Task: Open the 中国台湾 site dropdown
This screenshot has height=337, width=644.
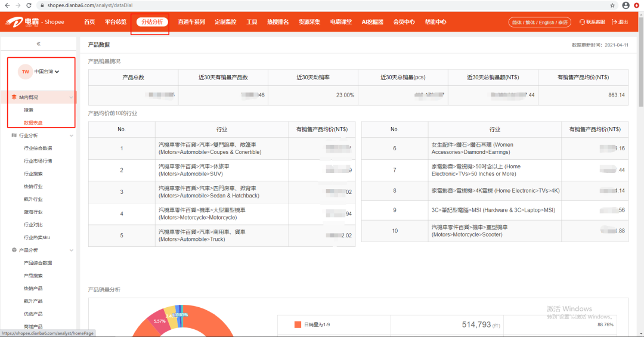Action: (47, 72)
